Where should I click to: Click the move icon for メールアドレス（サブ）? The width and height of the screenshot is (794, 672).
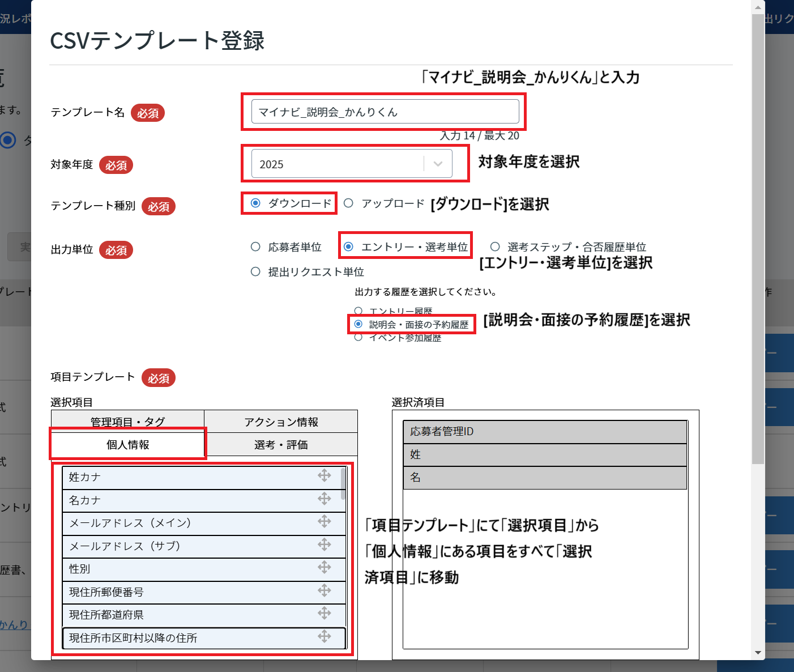(x=325, y=545)
